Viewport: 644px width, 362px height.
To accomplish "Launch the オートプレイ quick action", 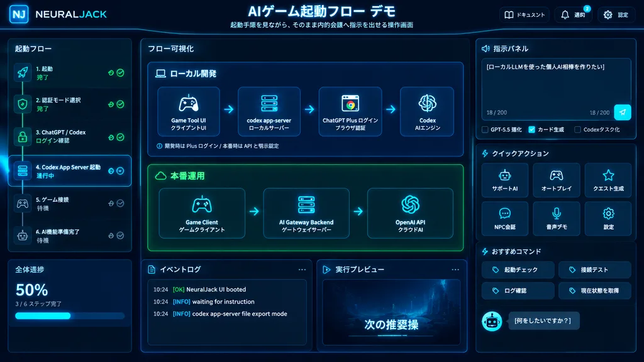I will 557,180.
